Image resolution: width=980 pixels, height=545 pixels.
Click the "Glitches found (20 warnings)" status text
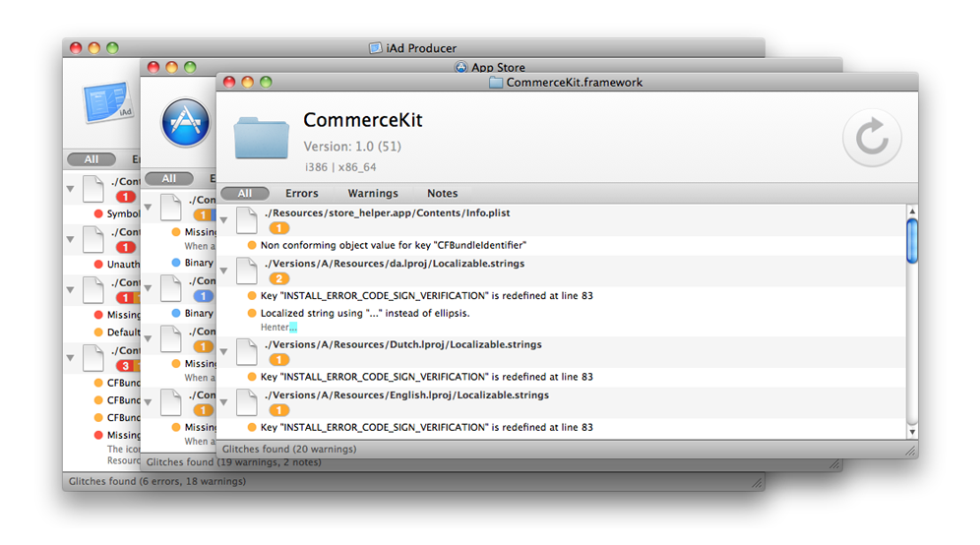point(289,449)
